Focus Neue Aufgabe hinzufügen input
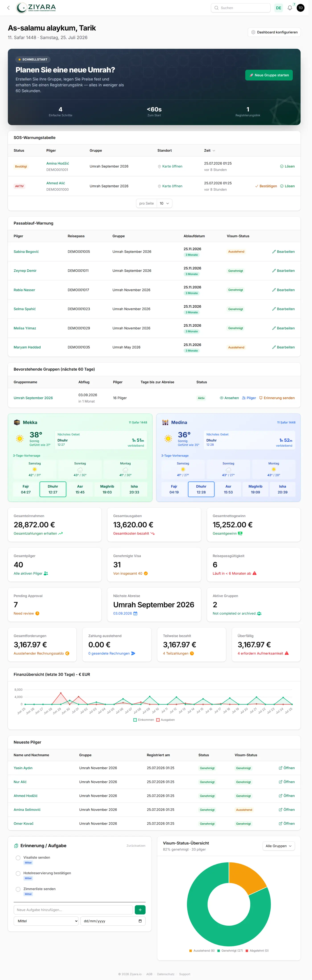312x980 pixels. click(x=73, y=910)
